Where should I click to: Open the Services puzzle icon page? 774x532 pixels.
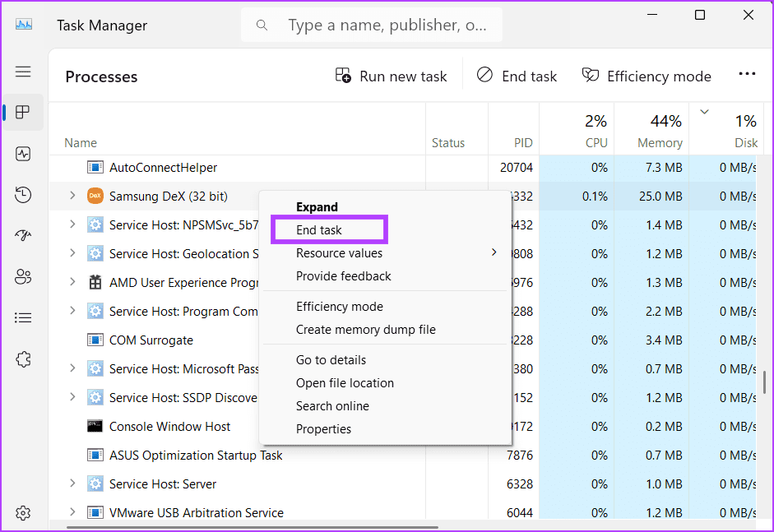(x=23, y=359)
